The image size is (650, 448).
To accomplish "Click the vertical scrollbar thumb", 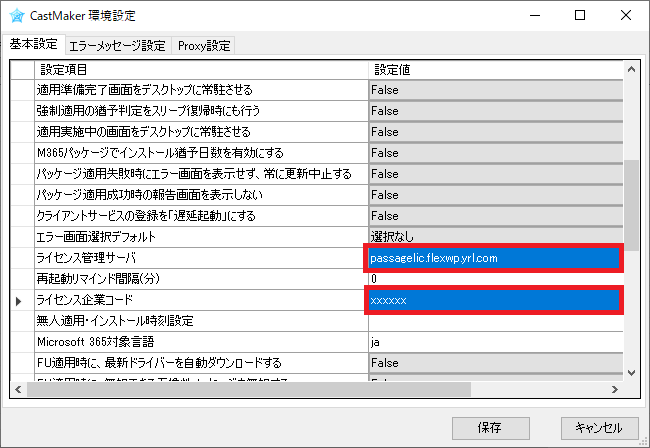I will [631, 206].
